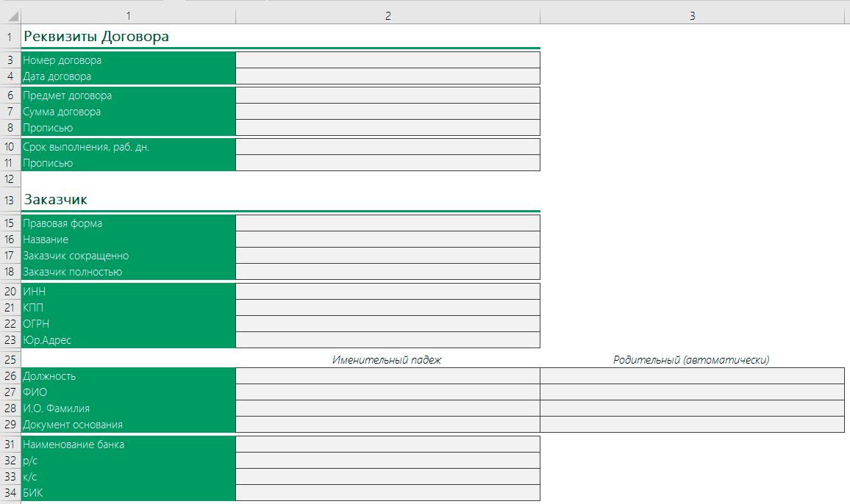The height and width of the screenshot is (504, 850).
Task: Click И.О. Фамилия field in Родительный column
Action: (x=692, y=408)
